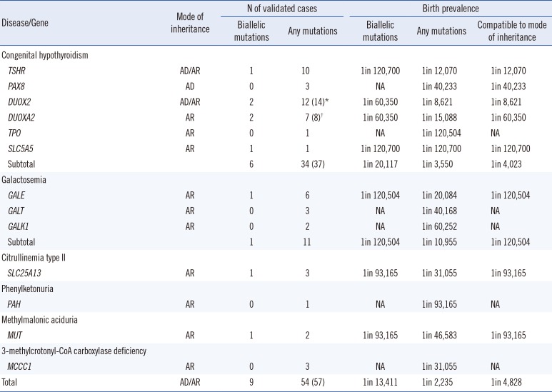The width and height of the screenshot is (552, 392).
Task: Select the SLC25A13 gene name
Action: point(27,276)
